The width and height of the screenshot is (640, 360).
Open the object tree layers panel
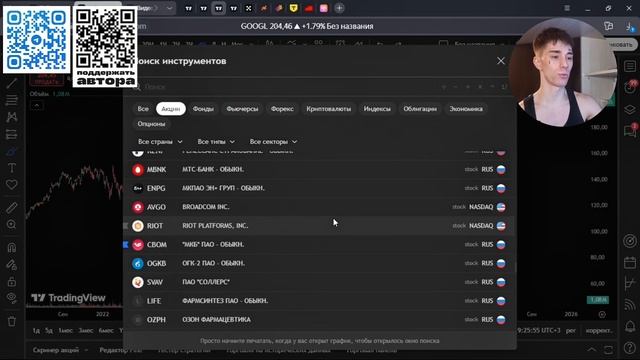pos(630,109)
